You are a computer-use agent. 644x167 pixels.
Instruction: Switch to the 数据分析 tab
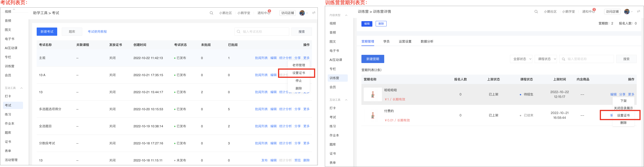pos(427,41)
